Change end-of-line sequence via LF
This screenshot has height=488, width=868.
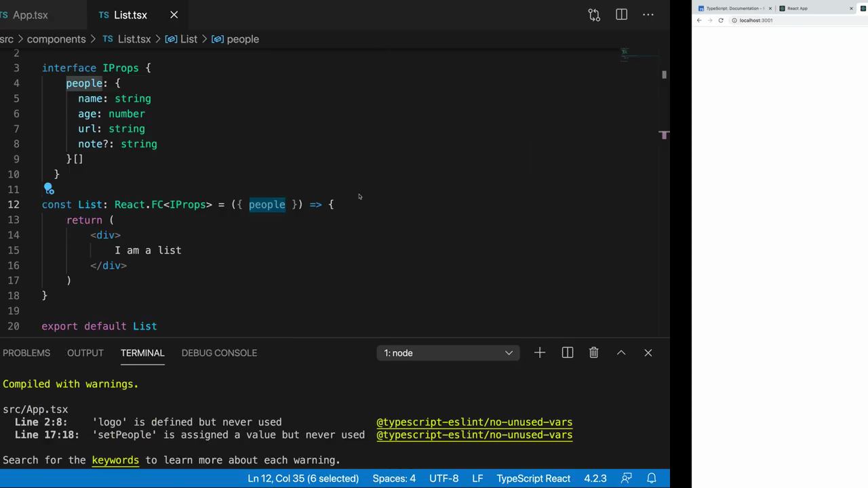(x=477, y=479)
